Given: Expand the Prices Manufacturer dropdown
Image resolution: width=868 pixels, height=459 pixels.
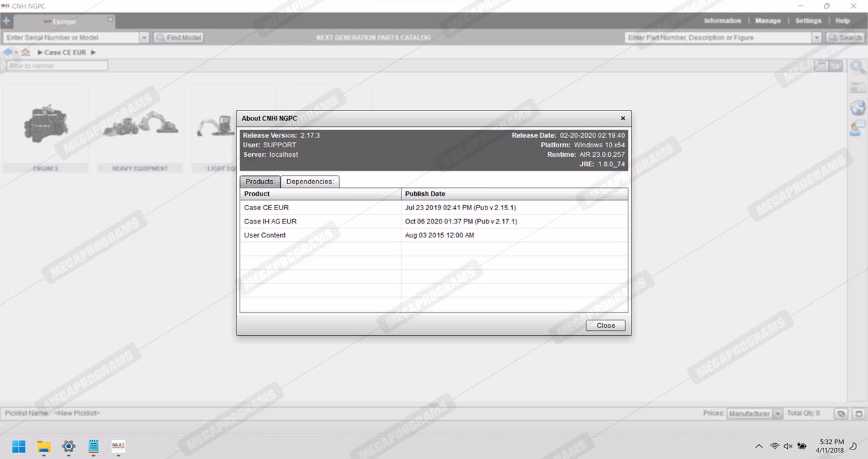Looking at the screenshot, I should coord(778,414).
